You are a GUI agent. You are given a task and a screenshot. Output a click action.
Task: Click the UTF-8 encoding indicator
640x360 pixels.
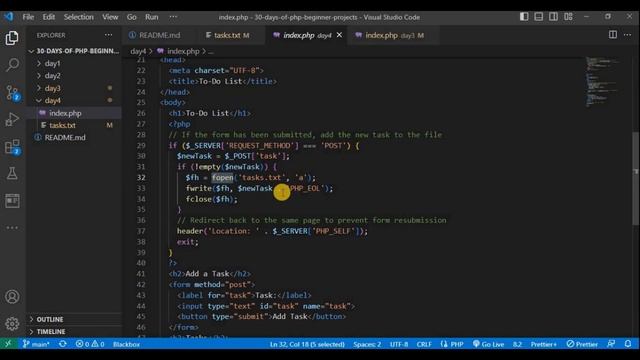pyautogui.click(x=399, y=344)
